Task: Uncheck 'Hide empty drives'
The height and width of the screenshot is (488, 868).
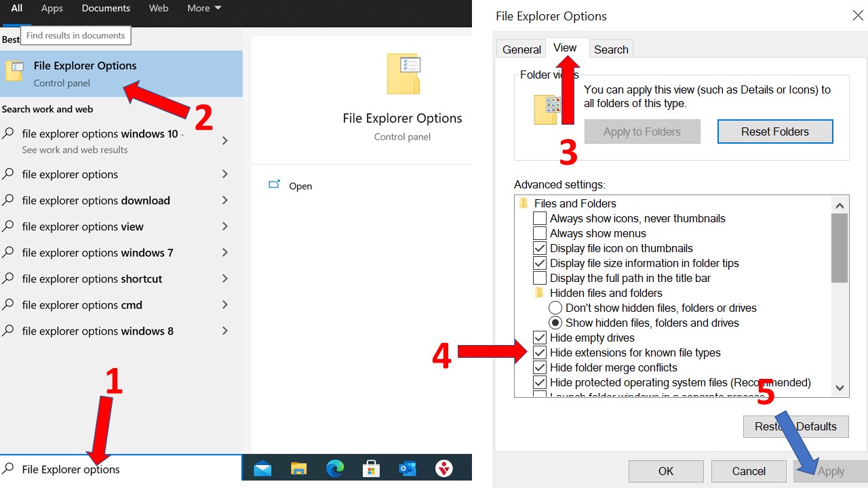Action: click(x=540, y=338)
